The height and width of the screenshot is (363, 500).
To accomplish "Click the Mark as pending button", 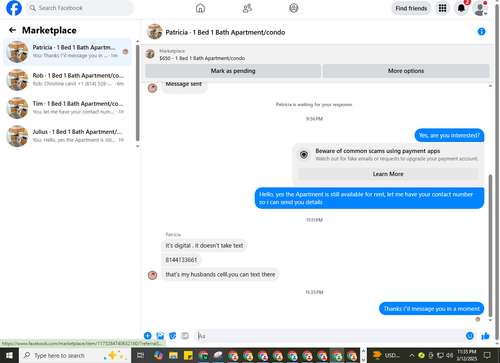I will tap(233, 71).
